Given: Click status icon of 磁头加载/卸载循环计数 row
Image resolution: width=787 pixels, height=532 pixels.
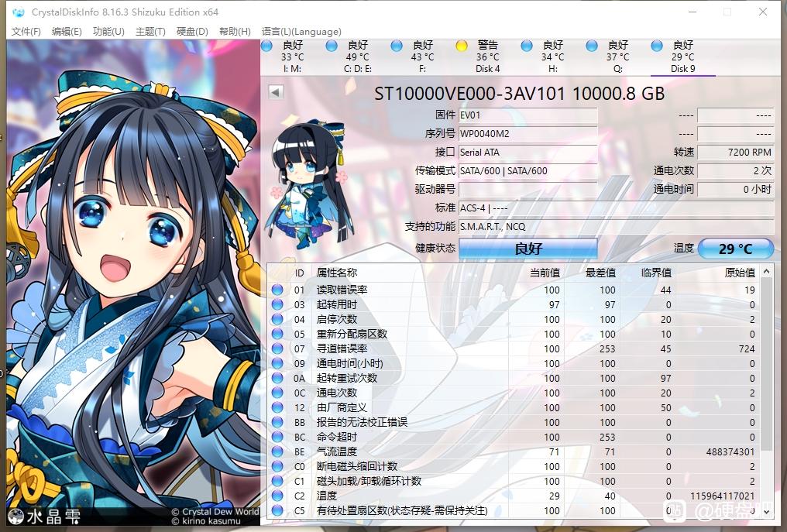Looking at the screenshot, I should (x=277, y=481).
